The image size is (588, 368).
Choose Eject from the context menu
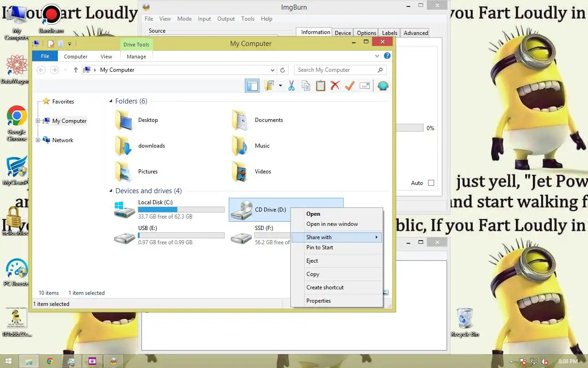(337, 261)
